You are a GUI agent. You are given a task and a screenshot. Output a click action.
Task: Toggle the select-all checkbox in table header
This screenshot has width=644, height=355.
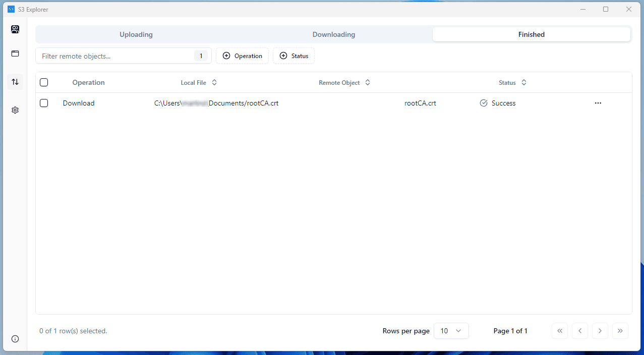click(x=44, y=82)
